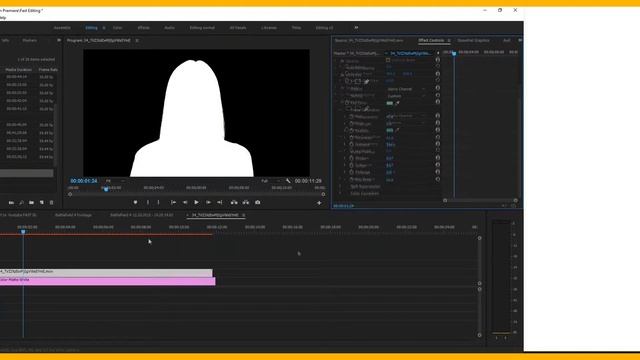This screenshot has height=360, width=640.
Task: Toggle stopwatch for Choke
Action: tap(351, 158)
